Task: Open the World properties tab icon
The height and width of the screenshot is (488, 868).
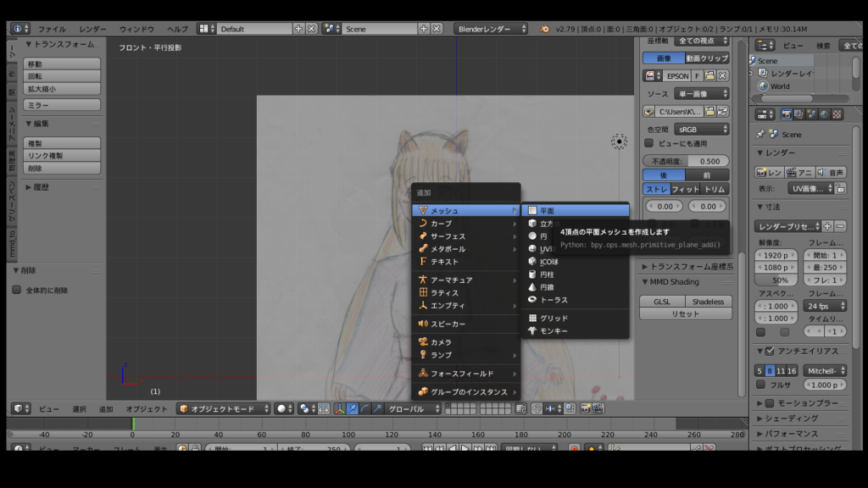Action: pyautogui.click(x=825, y=114)
